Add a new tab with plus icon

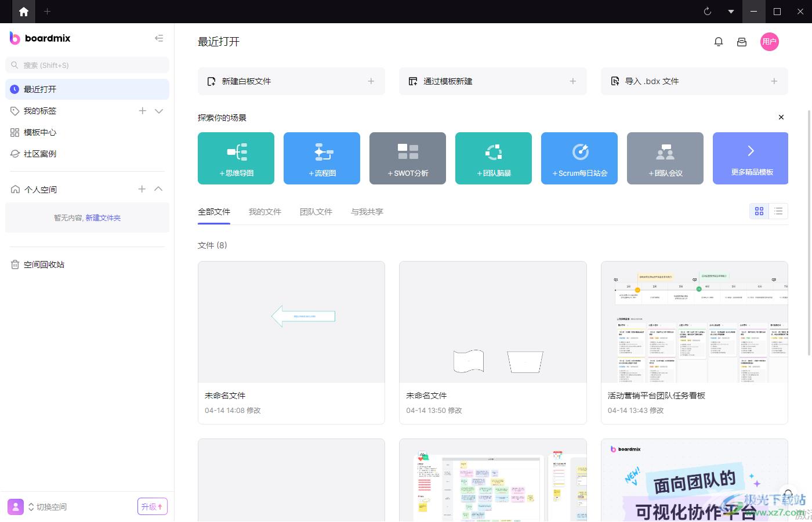tap(48, 12)
